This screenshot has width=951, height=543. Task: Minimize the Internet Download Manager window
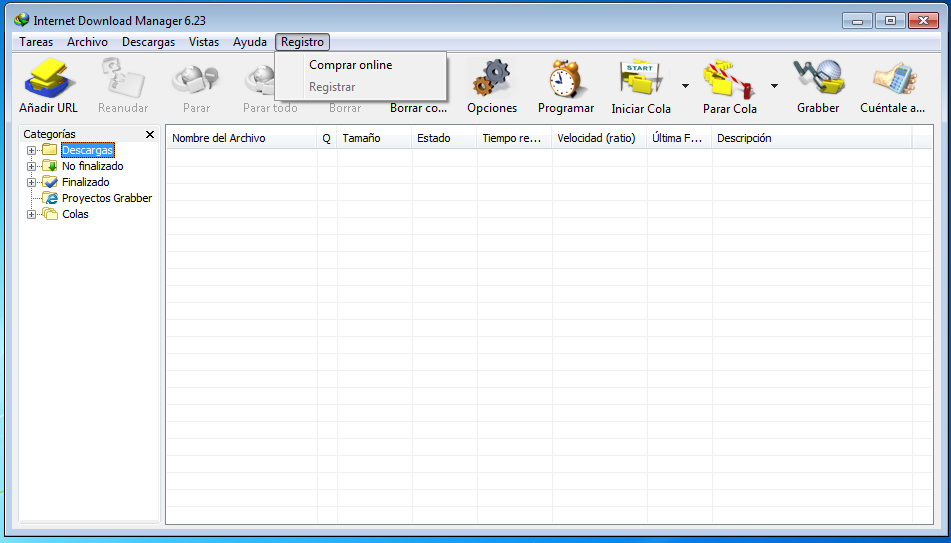click(x=858, y=21)
